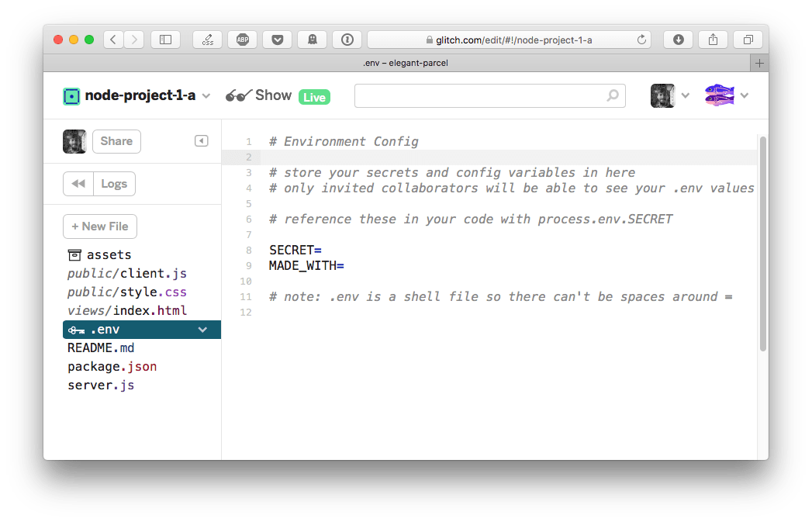
Task: Open views/index.html file
Action: pos(127,311)
